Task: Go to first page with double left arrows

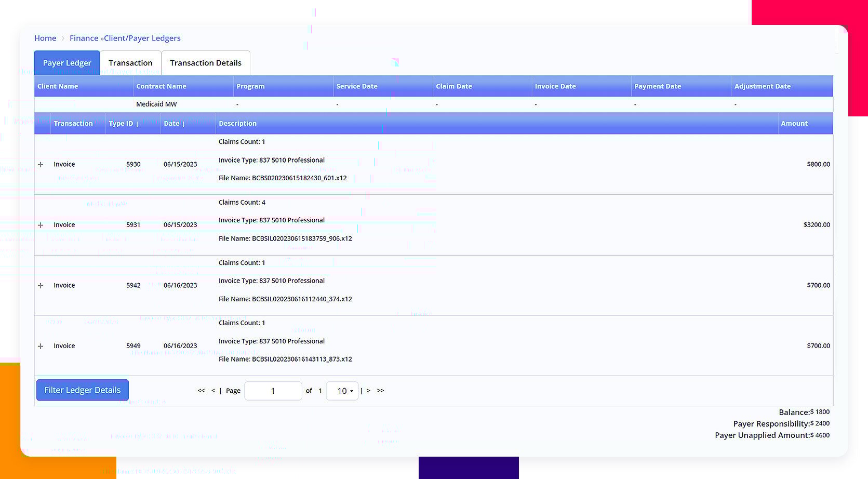Action: click(x=201, y=391)
